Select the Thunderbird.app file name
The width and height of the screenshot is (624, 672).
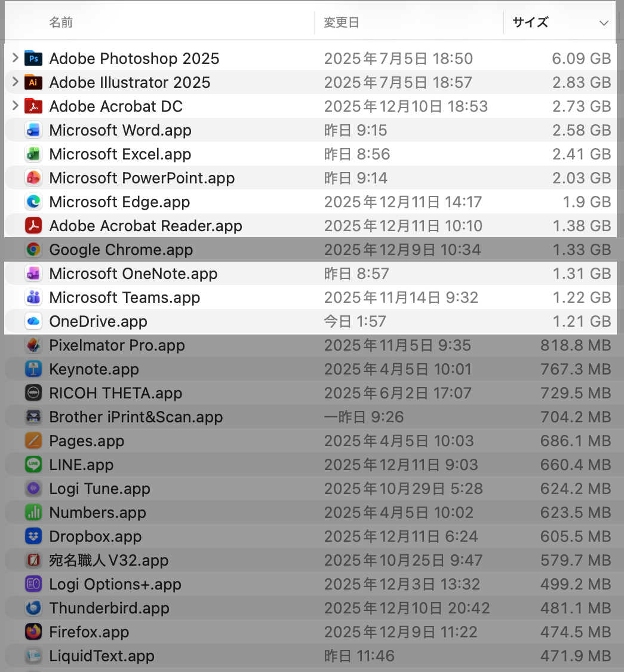click(110, 608)
